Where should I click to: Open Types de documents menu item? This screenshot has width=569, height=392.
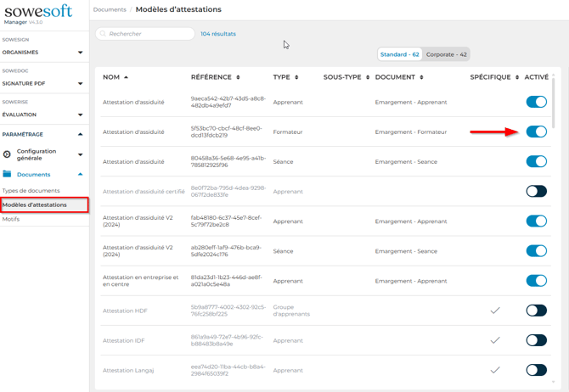coord(31,190)
